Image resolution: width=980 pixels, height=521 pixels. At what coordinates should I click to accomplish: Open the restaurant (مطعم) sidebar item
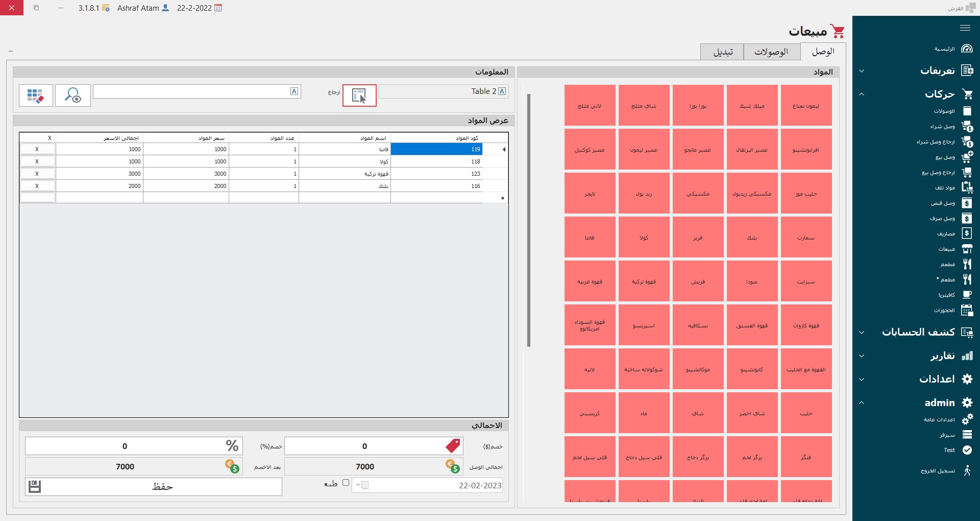coord(948,265)
